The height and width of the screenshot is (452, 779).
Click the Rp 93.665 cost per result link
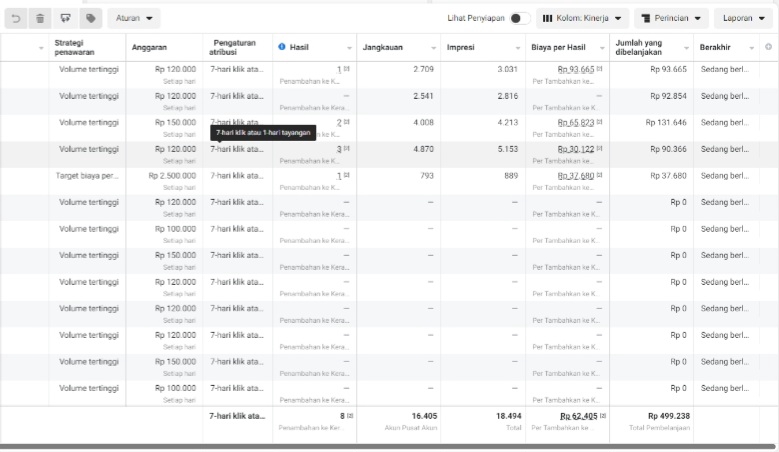pyautogui.click(x=576, y=70)
